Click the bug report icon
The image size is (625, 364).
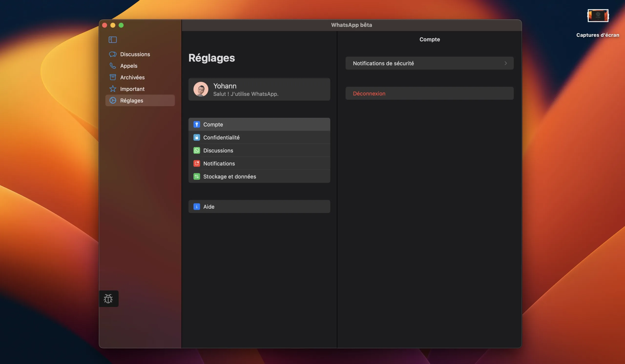point(108,299)
